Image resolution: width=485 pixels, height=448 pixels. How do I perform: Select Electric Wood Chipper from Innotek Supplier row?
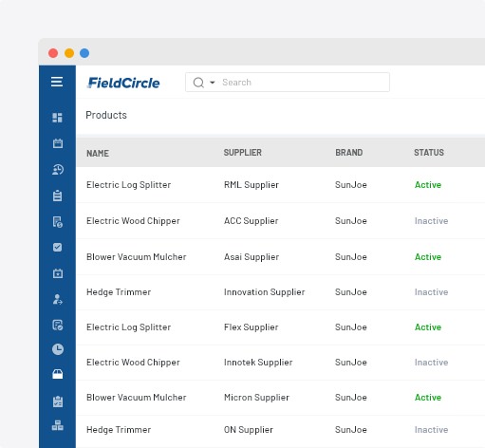(x=133, y=363)
